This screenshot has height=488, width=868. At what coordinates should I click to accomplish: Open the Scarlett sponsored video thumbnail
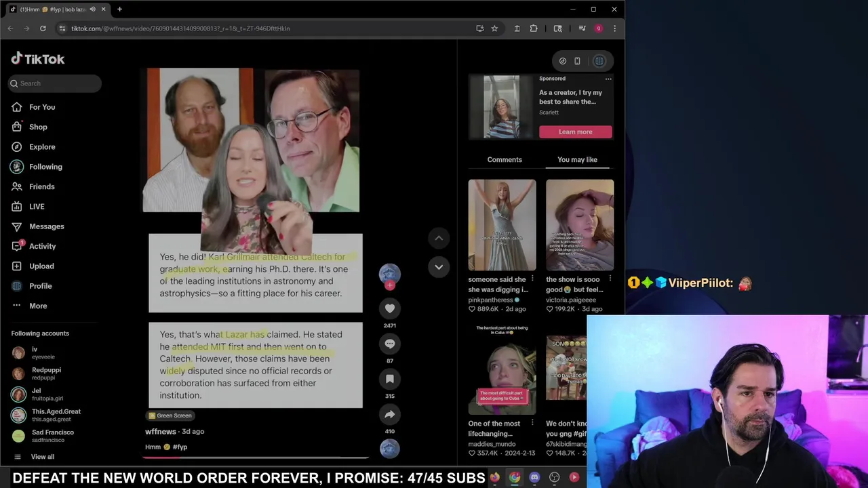tap(502, 106)
